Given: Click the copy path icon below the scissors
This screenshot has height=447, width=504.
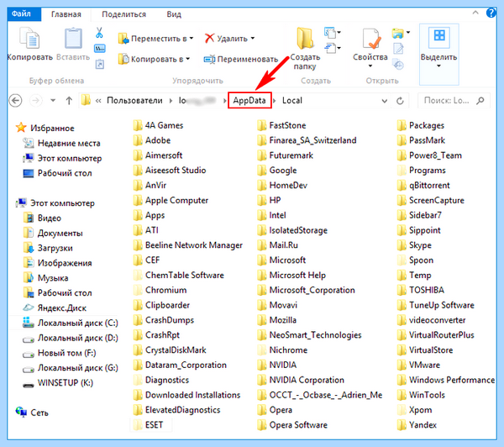Looking at the screenshot, I should (x=100, y=49).
